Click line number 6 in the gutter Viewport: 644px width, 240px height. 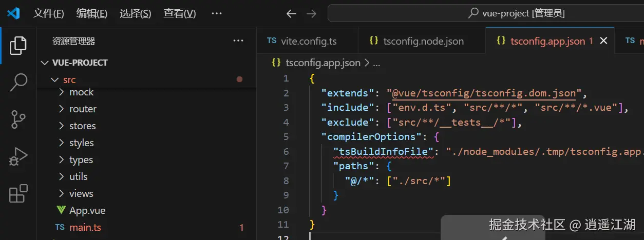[x=286, y=151]
